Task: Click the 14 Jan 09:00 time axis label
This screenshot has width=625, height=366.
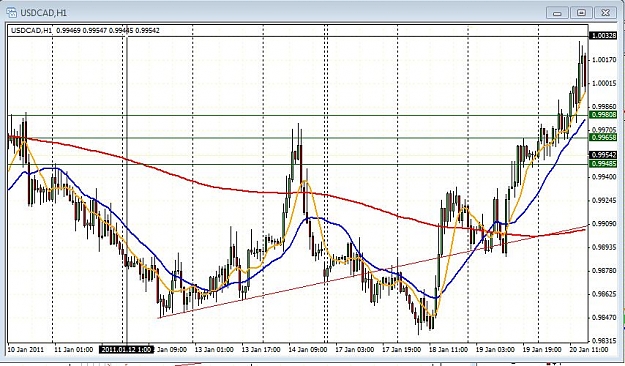Action: coord(308,350)
